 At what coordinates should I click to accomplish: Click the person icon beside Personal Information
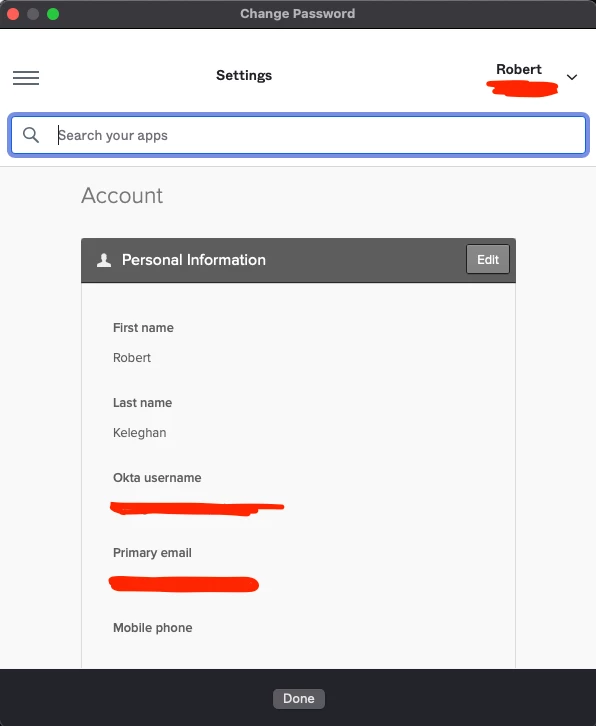104,260
